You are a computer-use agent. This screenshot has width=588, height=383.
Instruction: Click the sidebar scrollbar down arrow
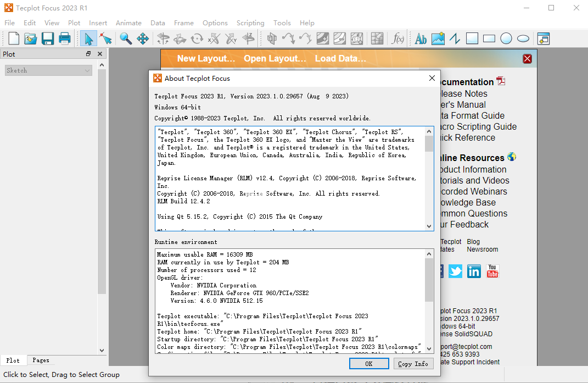(x=102, y=351)
